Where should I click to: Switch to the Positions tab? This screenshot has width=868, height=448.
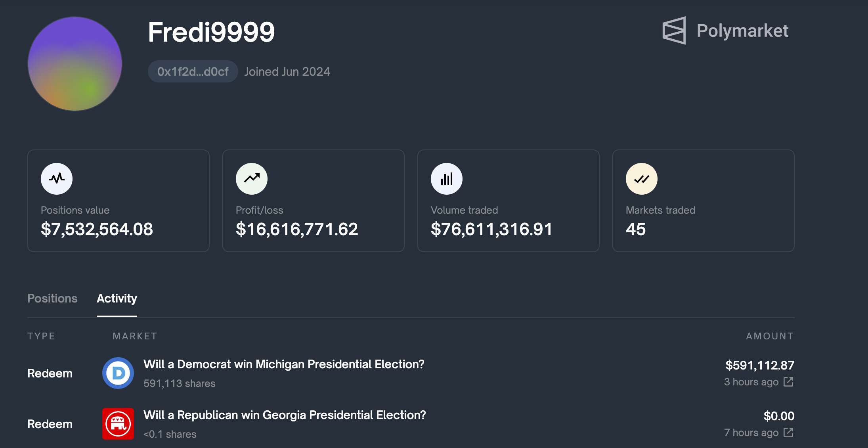click(x=52, y=299)
